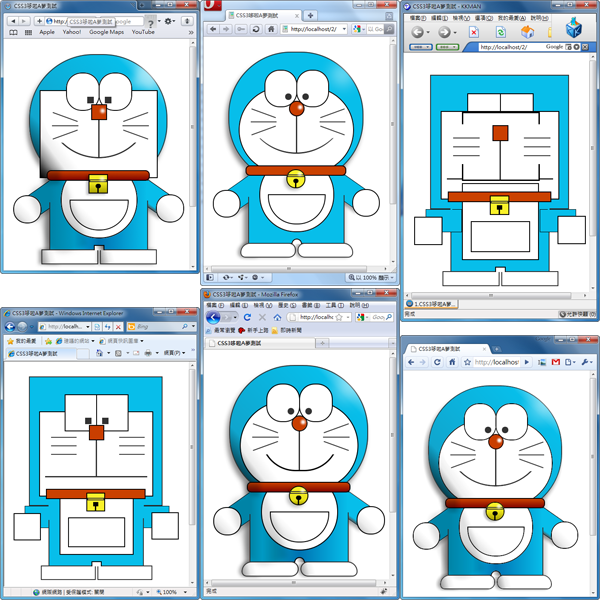Expand Safari bookmarks overflow chevron
This screenshot has height=600, width=600.
coord(191,33)
